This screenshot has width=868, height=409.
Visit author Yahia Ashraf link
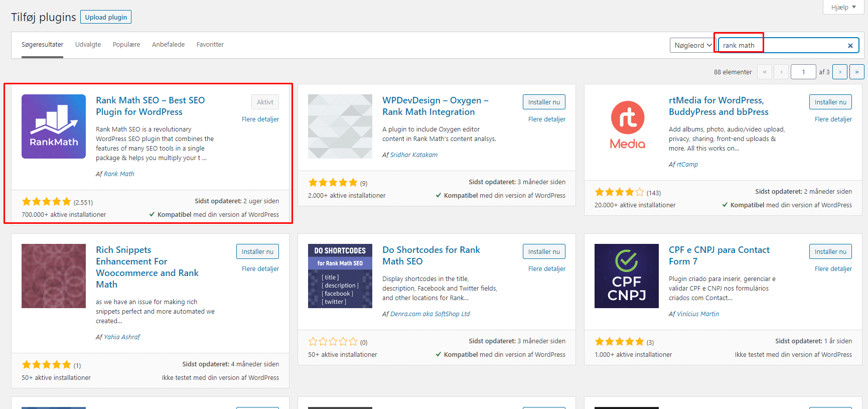[x=122, y=337]
